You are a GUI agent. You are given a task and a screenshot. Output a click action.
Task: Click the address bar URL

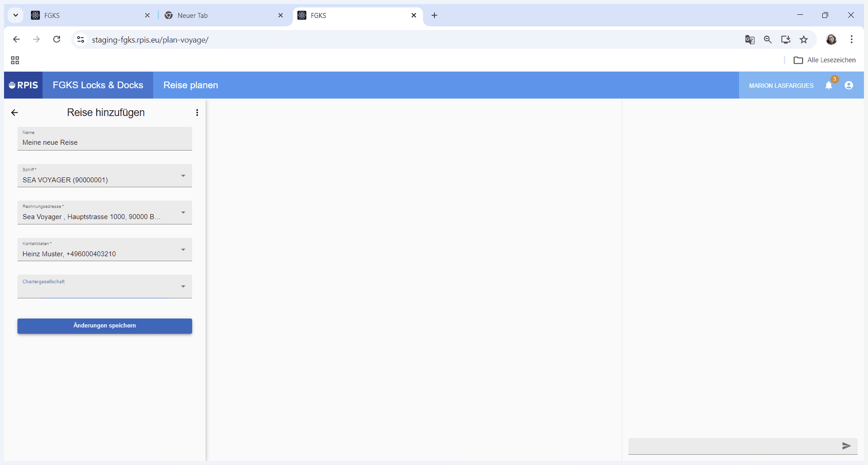click(x=150, y=40)
